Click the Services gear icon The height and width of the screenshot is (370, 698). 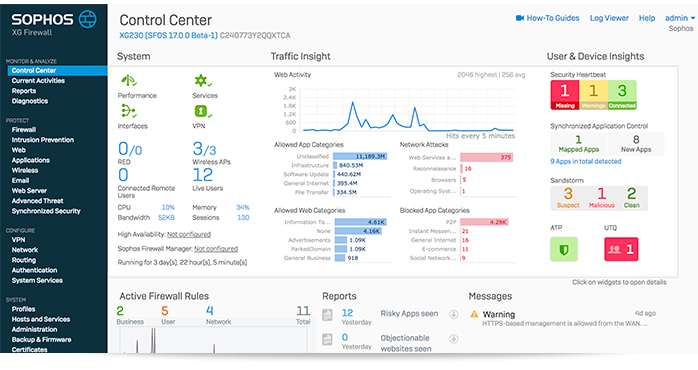point(203,81)
